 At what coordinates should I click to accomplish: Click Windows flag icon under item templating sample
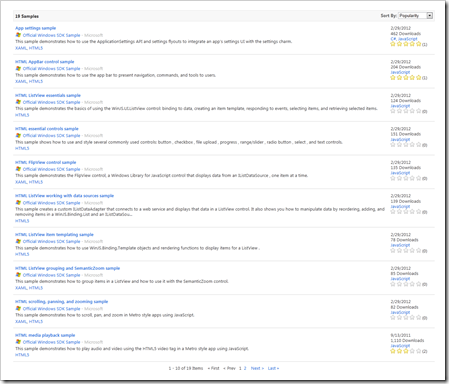pyautogui.click(x=18, y=241)
